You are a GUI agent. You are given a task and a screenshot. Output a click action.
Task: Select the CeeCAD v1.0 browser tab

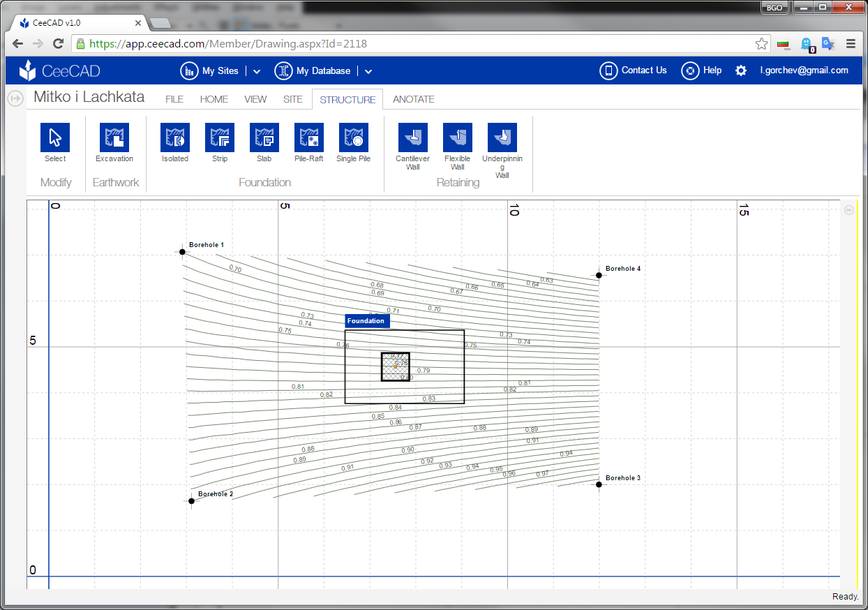(x=79, y=22)
